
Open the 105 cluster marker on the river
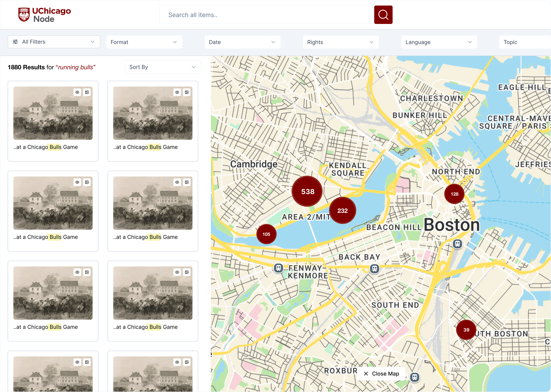click(x=266, y=234)
